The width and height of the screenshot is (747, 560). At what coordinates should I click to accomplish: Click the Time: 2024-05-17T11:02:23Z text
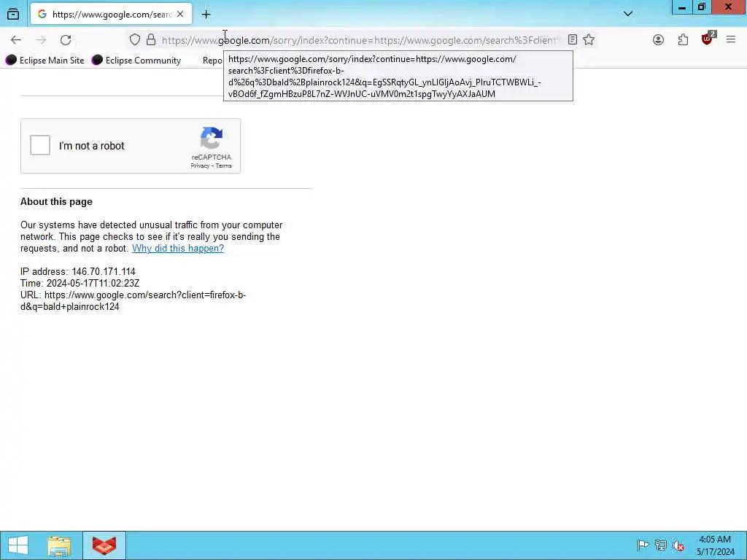click(x=80, y=284)
